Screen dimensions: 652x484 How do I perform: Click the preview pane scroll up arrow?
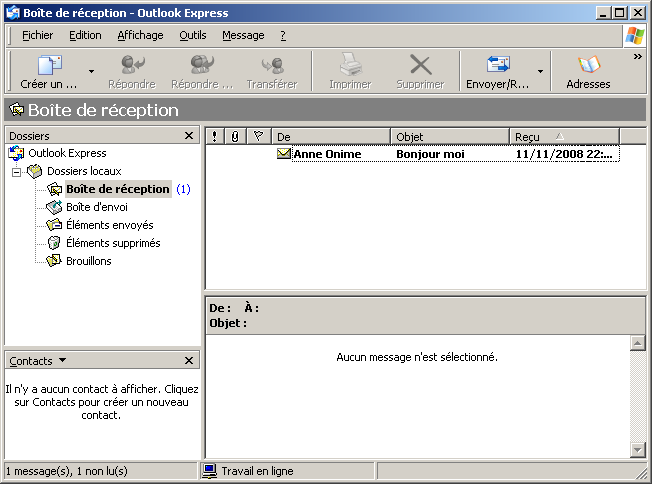(637, 343)
